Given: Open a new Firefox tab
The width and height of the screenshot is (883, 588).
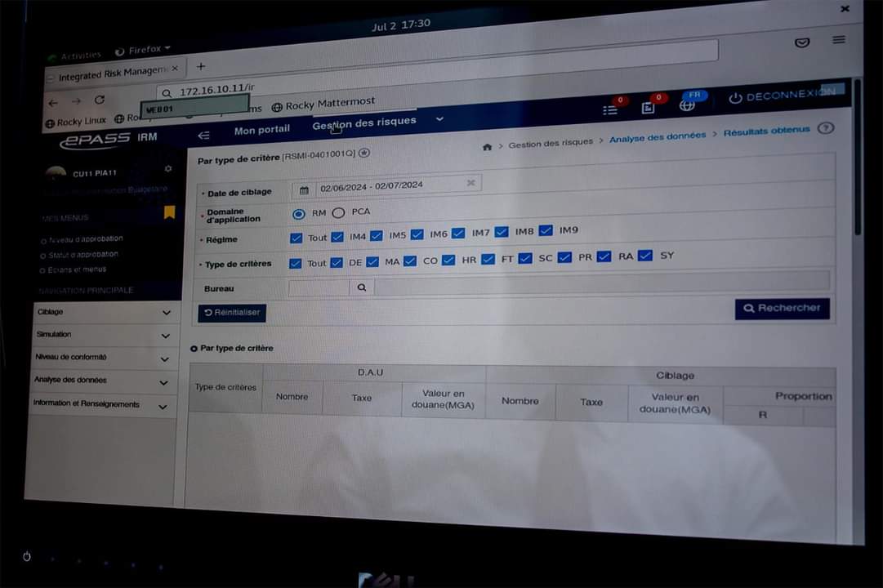Looking at the screenshot, I should click(x=200, y=66).
